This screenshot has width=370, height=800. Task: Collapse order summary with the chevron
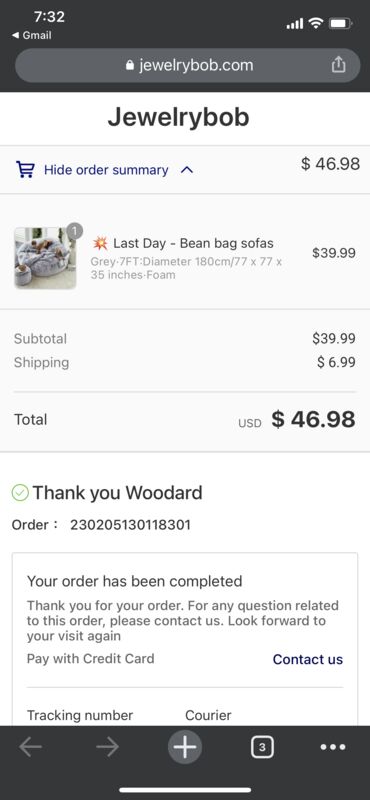click(x=187, y=170)
